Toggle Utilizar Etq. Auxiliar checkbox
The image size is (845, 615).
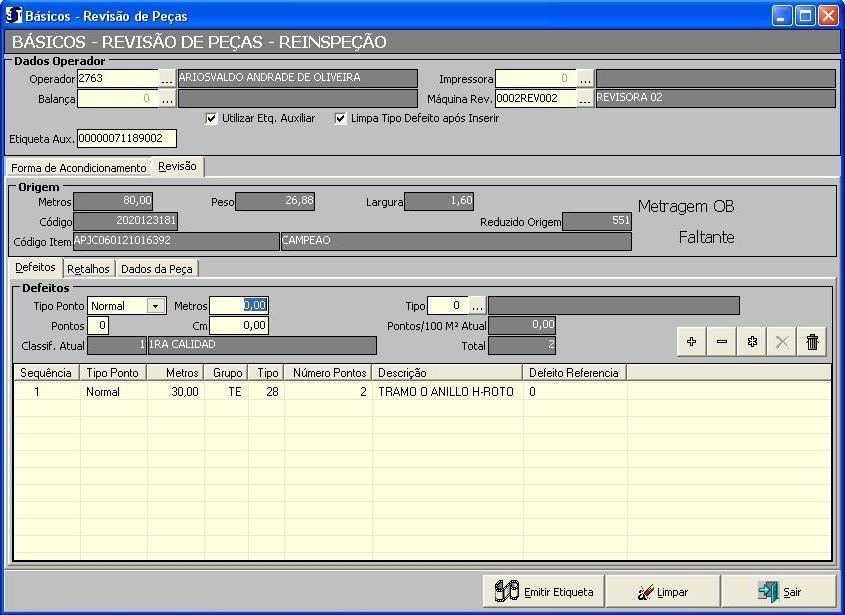coord(211,118)
